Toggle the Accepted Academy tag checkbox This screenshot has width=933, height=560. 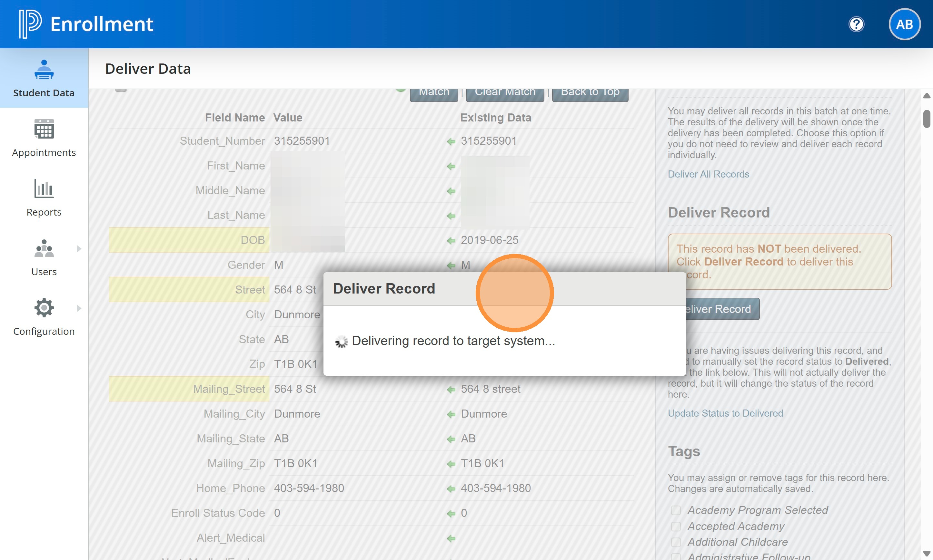[676, 526]
